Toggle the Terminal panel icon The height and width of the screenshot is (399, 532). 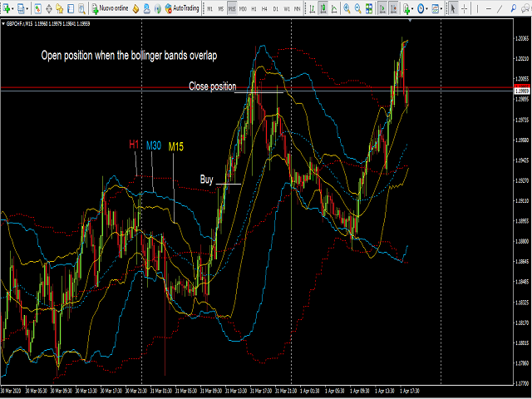(71, 8)
